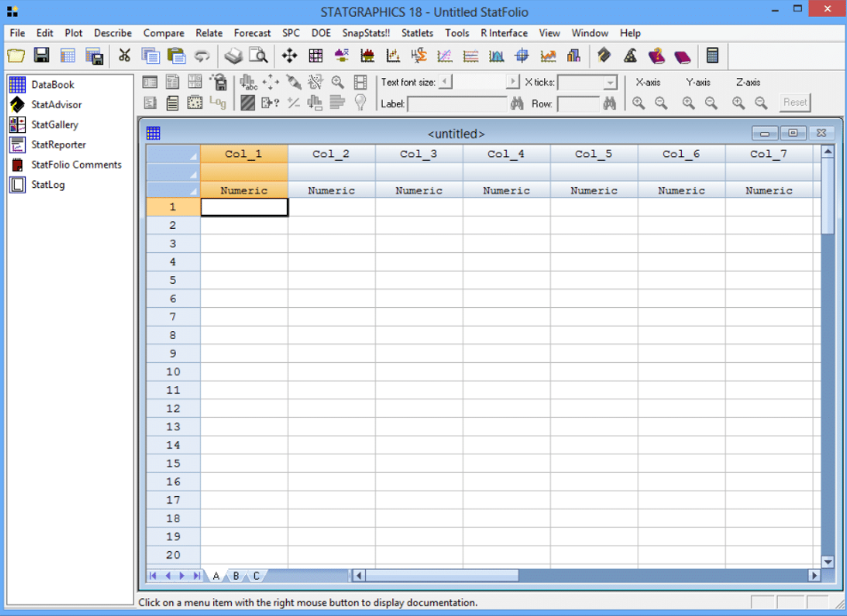Click the undo arrow icon
The height and width of the screenshot is (616, 847).
coord(202,56)
